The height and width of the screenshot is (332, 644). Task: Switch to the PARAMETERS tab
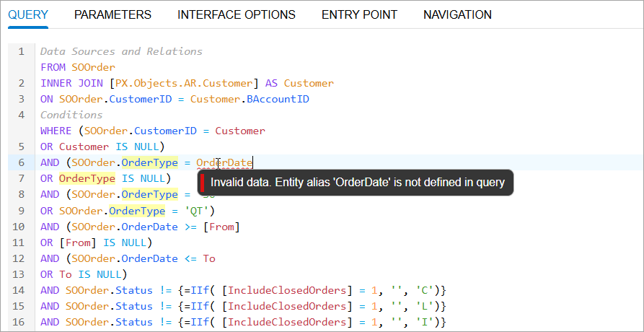pyautogui.click(x=113, y=14)
